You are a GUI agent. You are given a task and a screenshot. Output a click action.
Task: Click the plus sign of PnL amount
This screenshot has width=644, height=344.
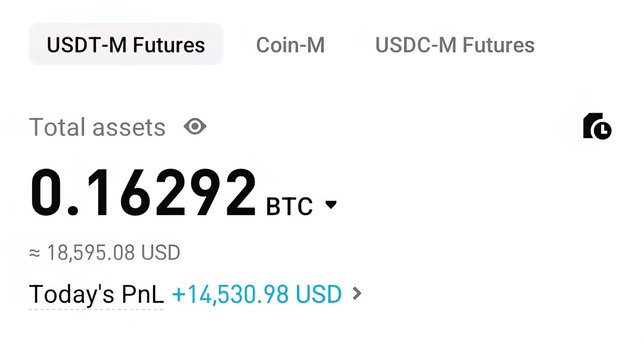(179, 295)
